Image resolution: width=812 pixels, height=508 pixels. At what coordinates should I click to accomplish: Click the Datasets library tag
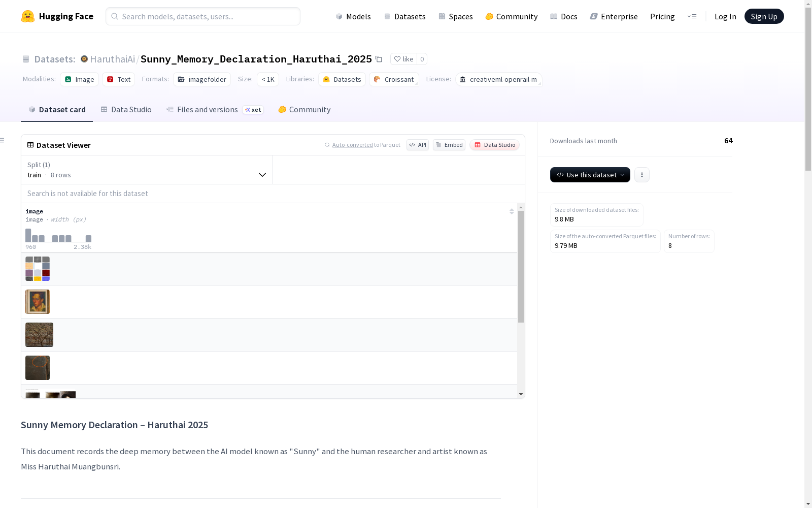342,79
